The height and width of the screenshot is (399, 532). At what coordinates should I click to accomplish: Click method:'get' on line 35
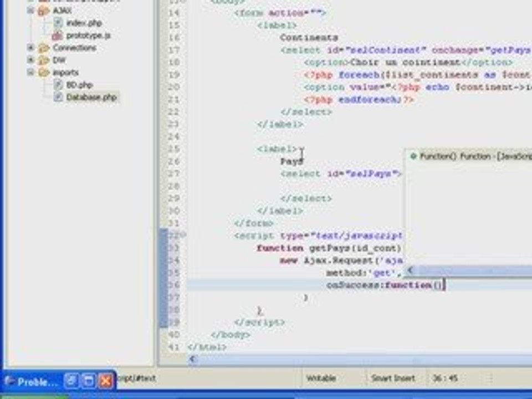pyautogui.click(x=364, y=273)
